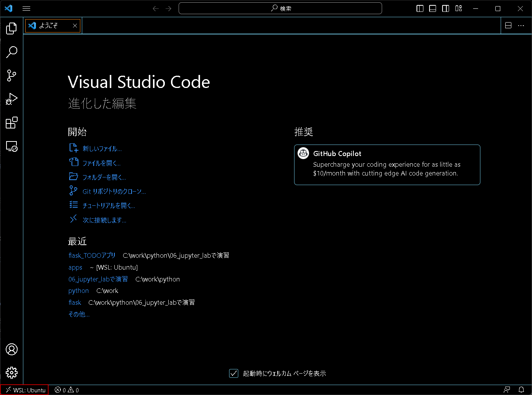Open recent folder 06_jupyter_labで演習
Image resolution: width=532 pixels, height=395 pixels.
98,279
